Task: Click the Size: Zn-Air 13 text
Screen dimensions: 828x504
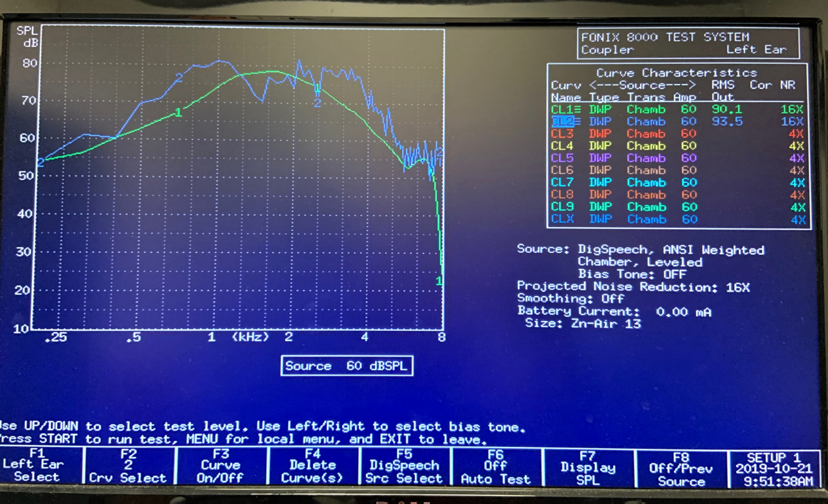Action: coord(583,323)
